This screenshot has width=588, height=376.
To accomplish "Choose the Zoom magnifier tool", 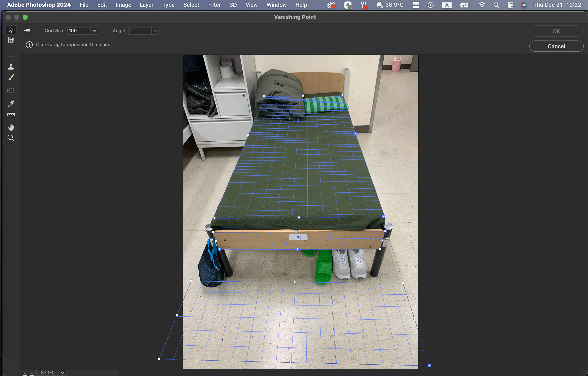I will point(11,138).
